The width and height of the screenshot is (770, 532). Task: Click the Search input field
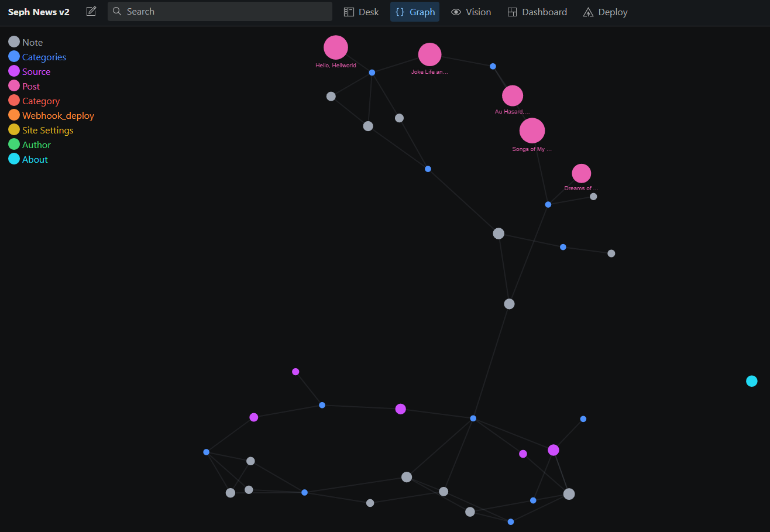(x=220, y=12)
